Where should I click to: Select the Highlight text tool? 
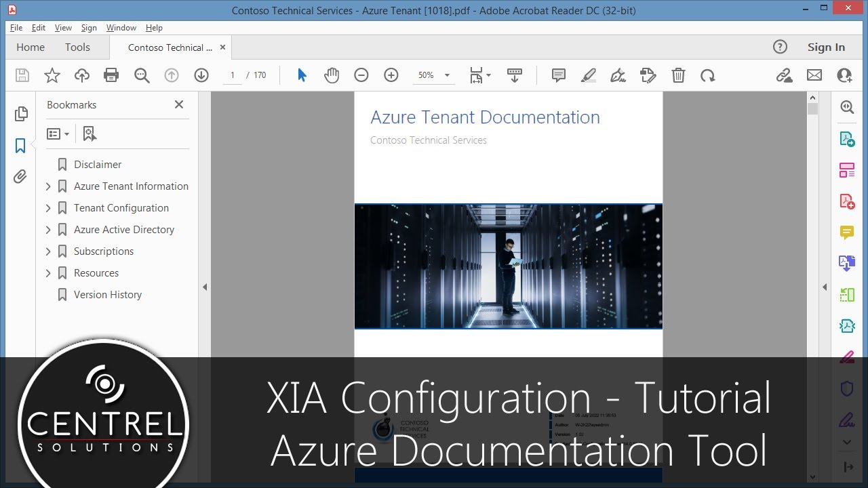589,75
